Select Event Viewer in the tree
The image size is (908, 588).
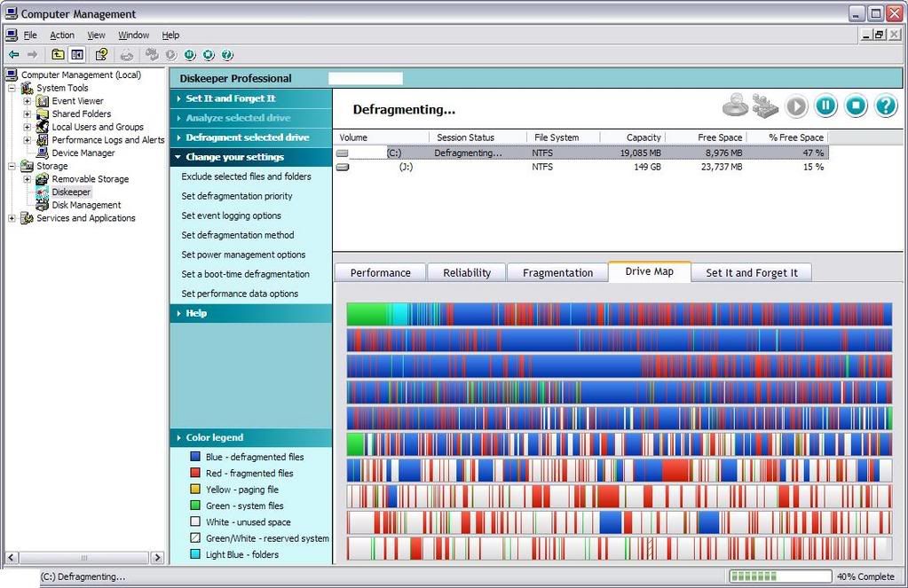point(77,101)
